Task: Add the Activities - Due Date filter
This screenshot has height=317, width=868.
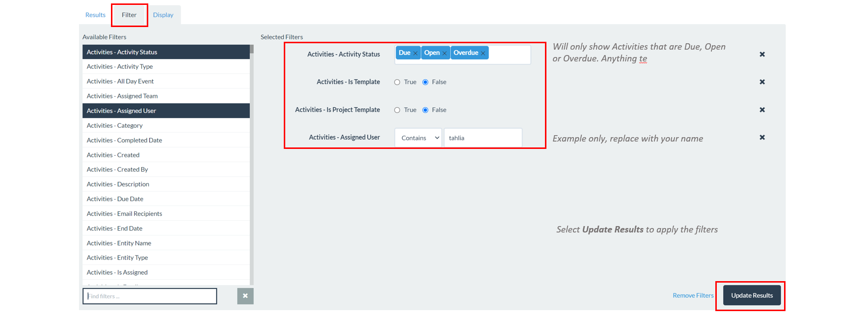Action: tap(115, 199)
